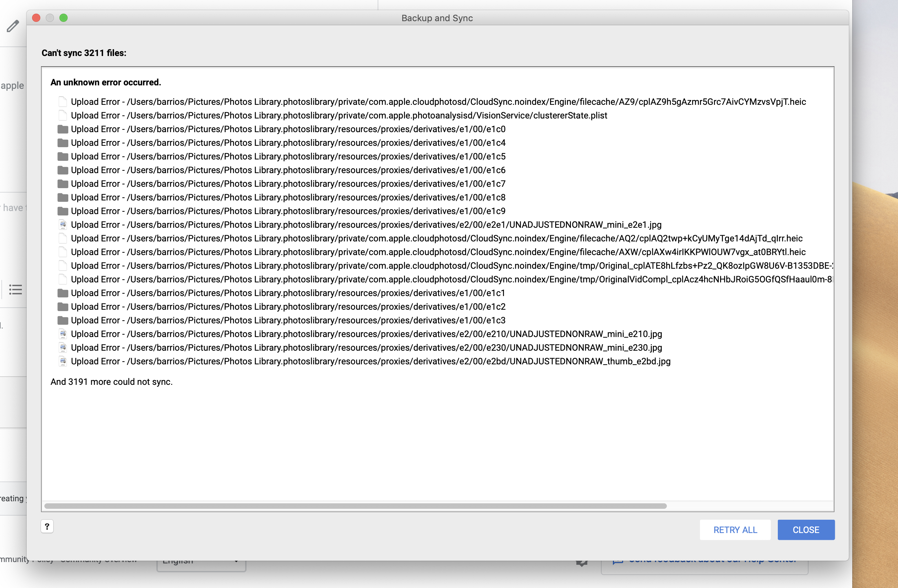Click the macOS green maximize window button
Screen dimensions: 898x588
point(63,18)
